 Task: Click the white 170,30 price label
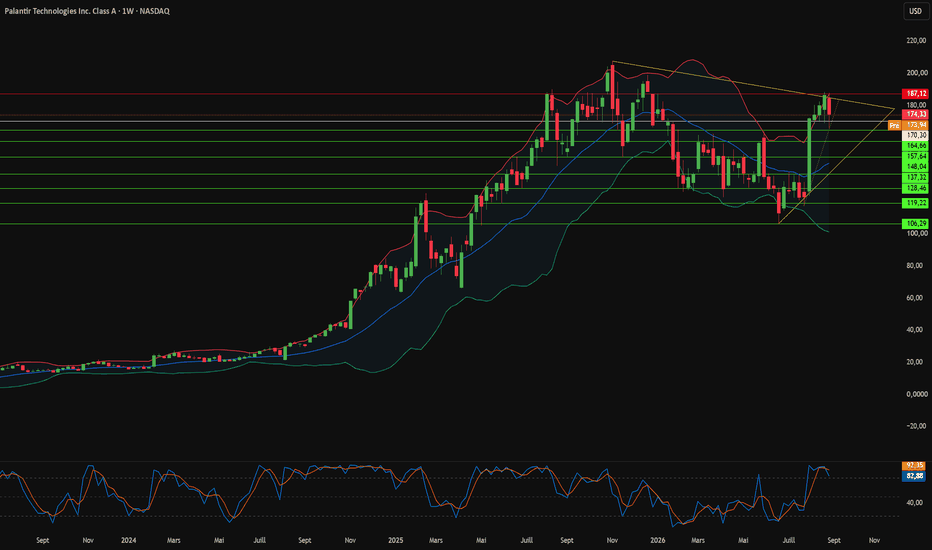click(915, 136)
